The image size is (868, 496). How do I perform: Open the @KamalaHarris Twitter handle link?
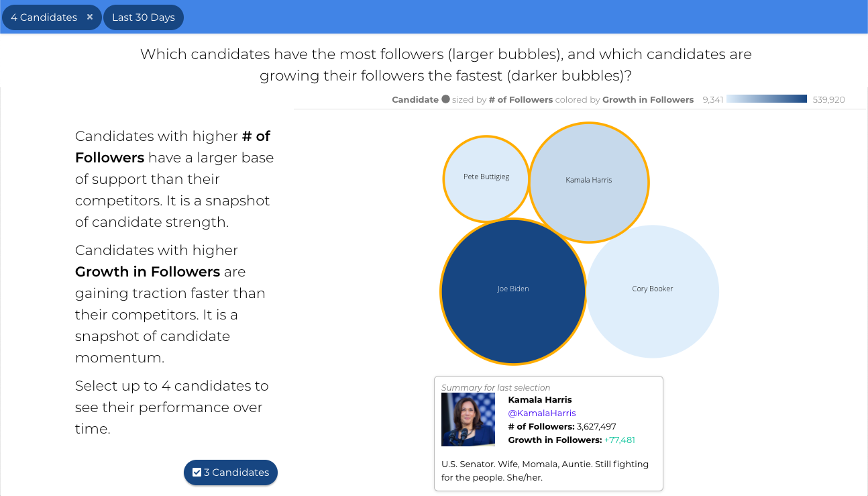(x=542, y=413)
